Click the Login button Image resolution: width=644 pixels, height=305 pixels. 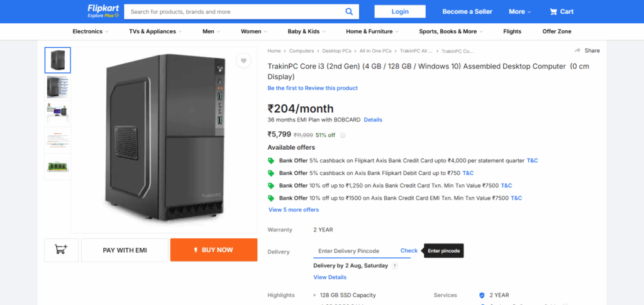click(399, 11)
